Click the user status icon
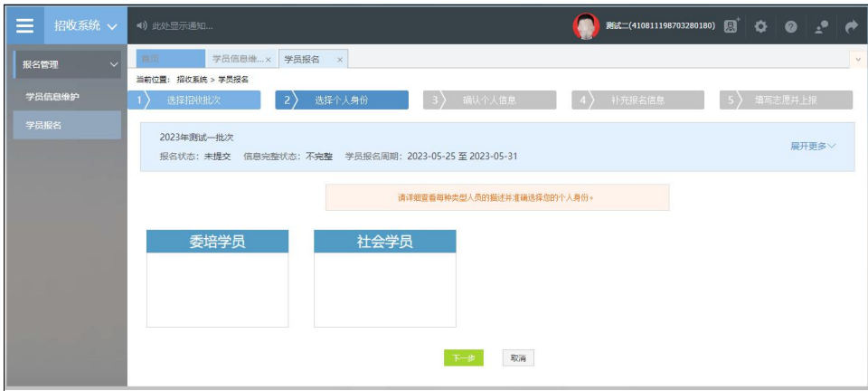868x391 pixels. [822, 26]
